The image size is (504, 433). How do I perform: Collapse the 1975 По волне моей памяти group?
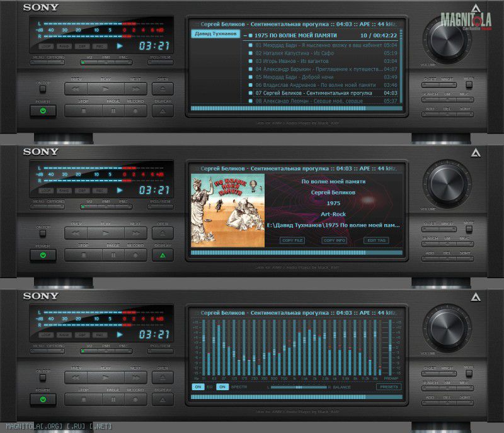[x=244, y=36]
